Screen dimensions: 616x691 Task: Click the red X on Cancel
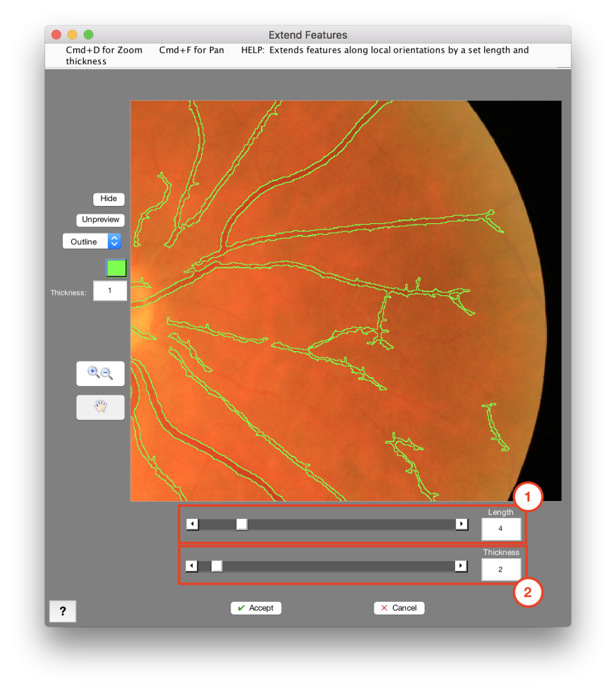[385, 608]
